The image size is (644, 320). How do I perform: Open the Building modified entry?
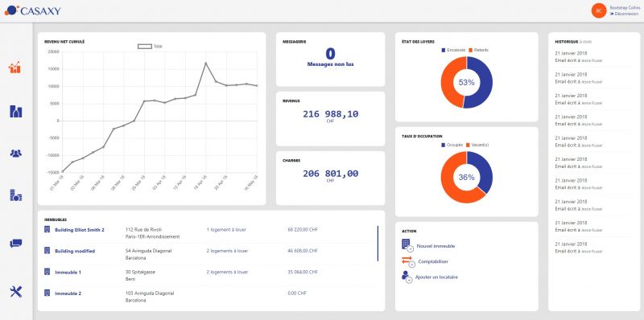(75, 251)
